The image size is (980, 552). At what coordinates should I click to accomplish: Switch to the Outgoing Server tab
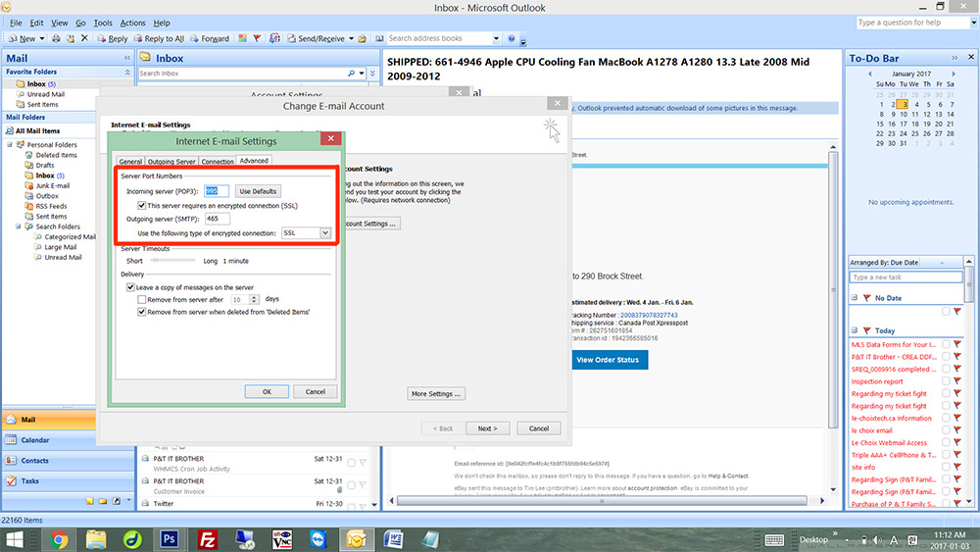171,162
